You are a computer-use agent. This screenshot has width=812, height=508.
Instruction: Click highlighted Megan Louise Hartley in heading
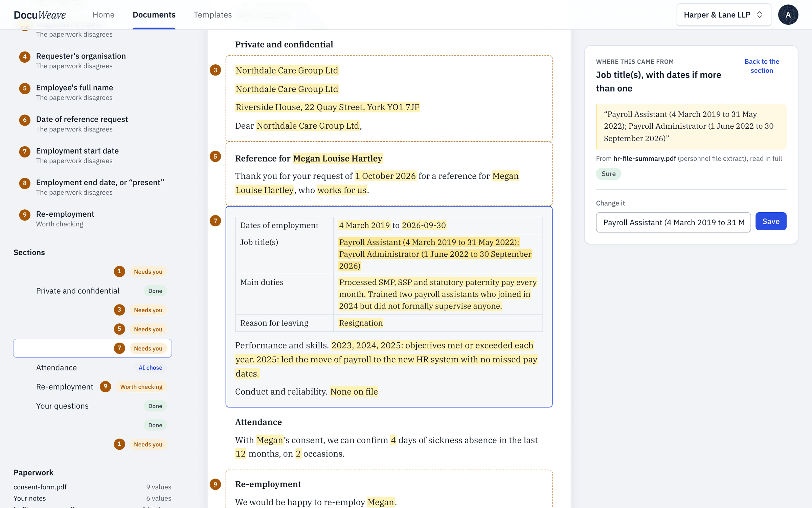point(338,158)
